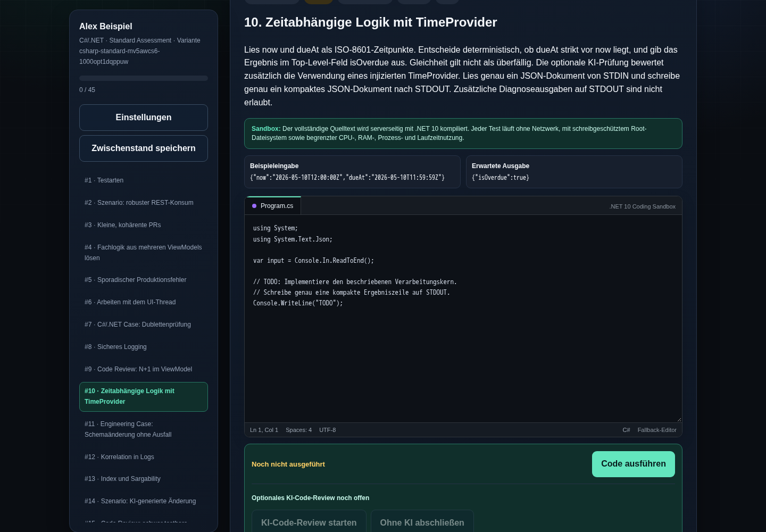Click the "0 / 45" progress count
The width and height of the screenshot is (766, 532).
87,90
